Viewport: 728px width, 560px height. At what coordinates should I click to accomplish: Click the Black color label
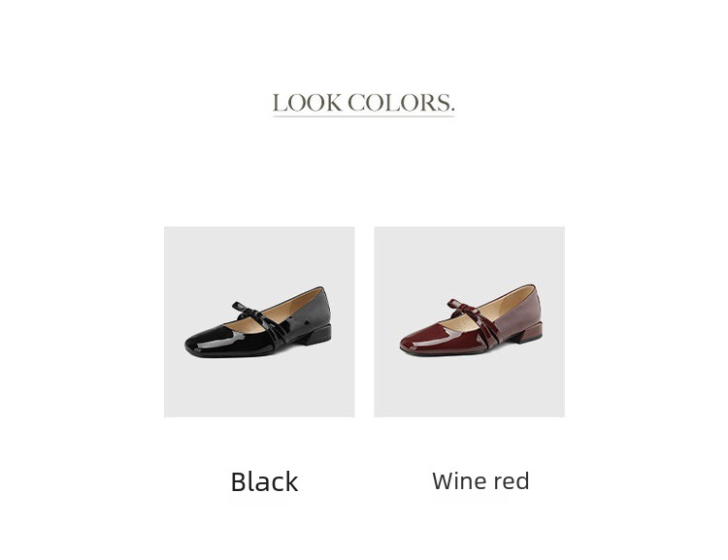264,481
